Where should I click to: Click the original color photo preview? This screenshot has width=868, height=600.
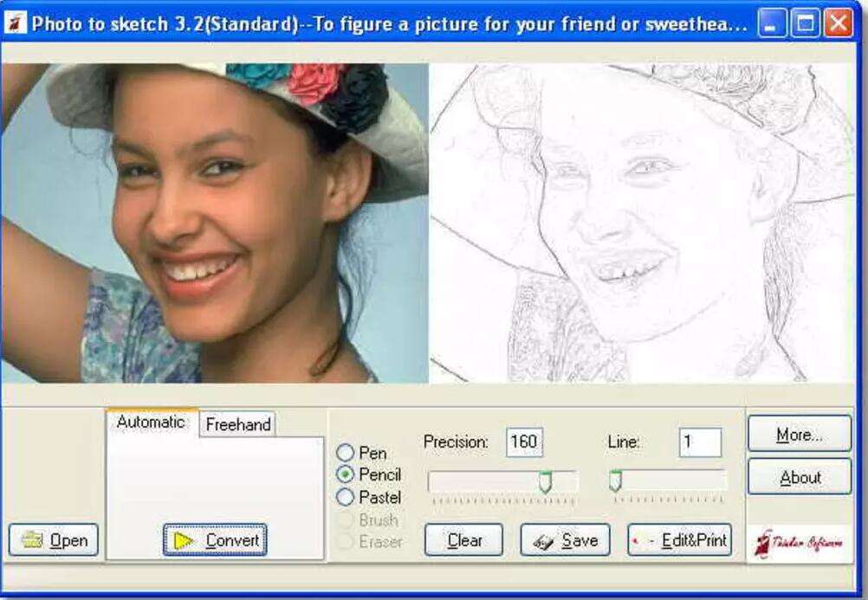click(x=215, y=223)
